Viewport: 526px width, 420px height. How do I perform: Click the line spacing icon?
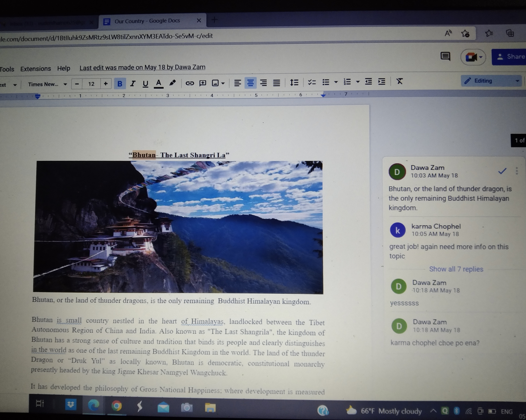[x=294, y=82]
